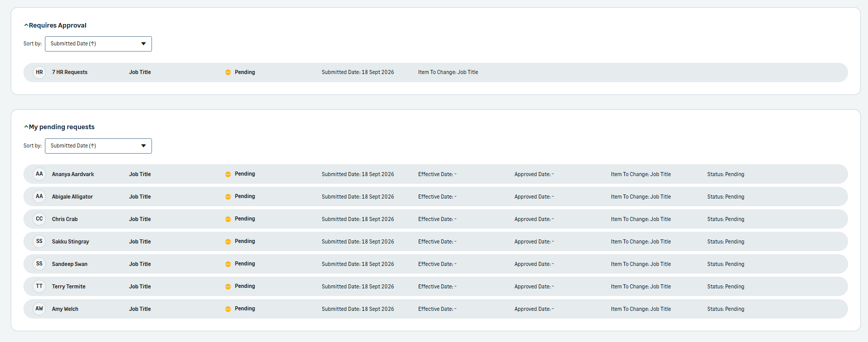Click pending icon in Terry Termite's row
This screenshot has width=868, height=342.
point(228,286)
